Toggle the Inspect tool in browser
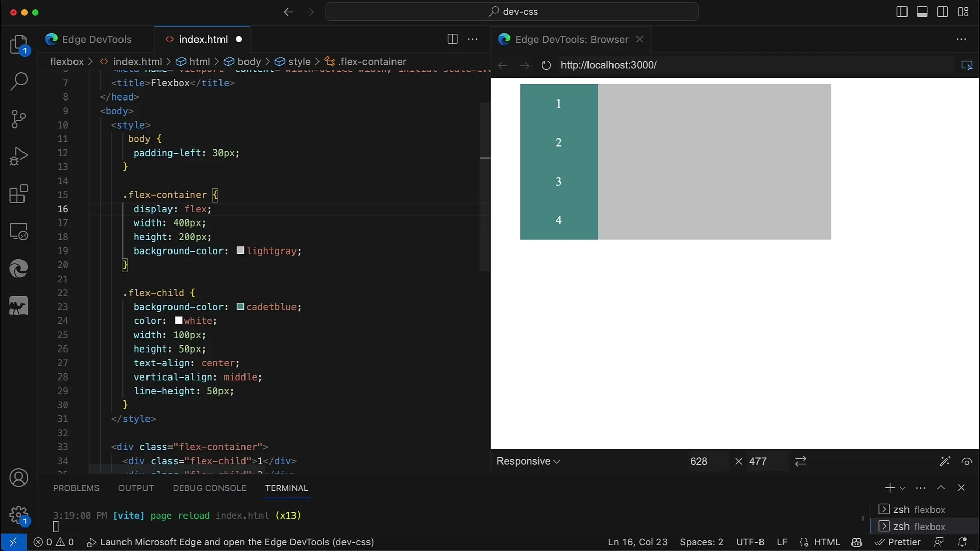The height and width of the screenshot is (551, 980). [967, 65]
